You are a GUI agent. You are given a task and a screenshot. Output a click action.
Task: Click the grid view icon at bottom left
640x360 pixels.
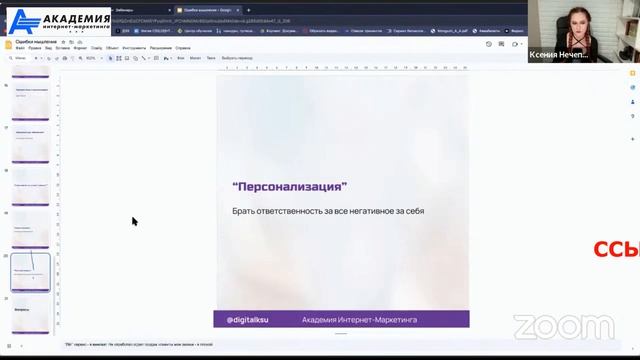pyautogui.click(x=9, y=346)
